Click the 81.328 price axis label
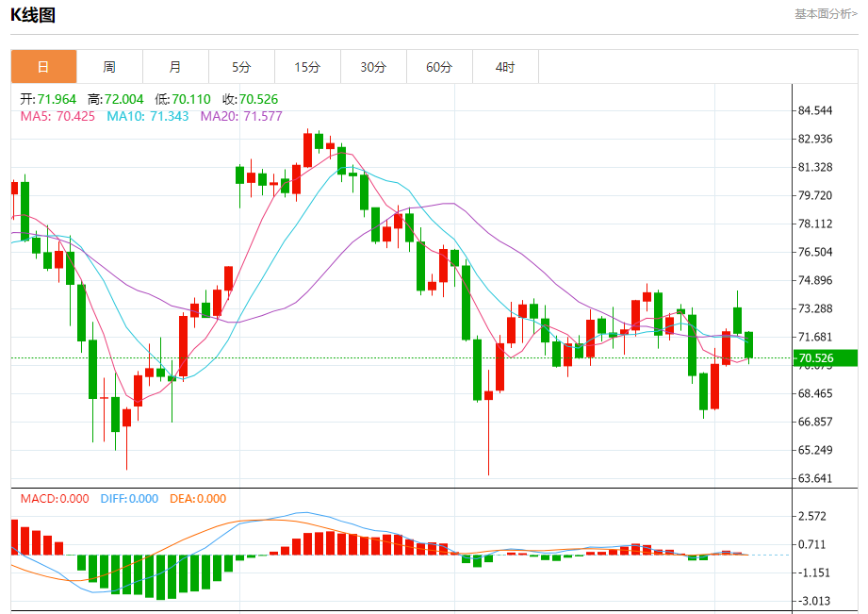Image resolution: width=868 pixels, height=614 pixels. coord(815,167)
